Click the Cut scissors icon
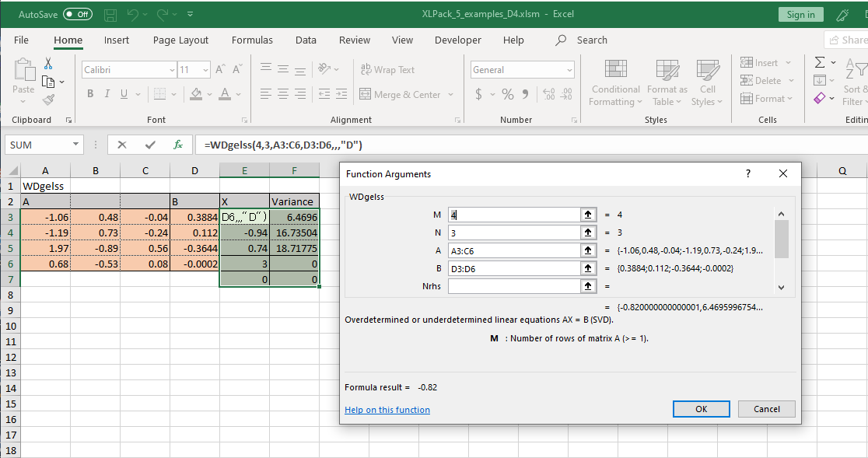Viewport: 868px width, 458px height. (48, 64)
